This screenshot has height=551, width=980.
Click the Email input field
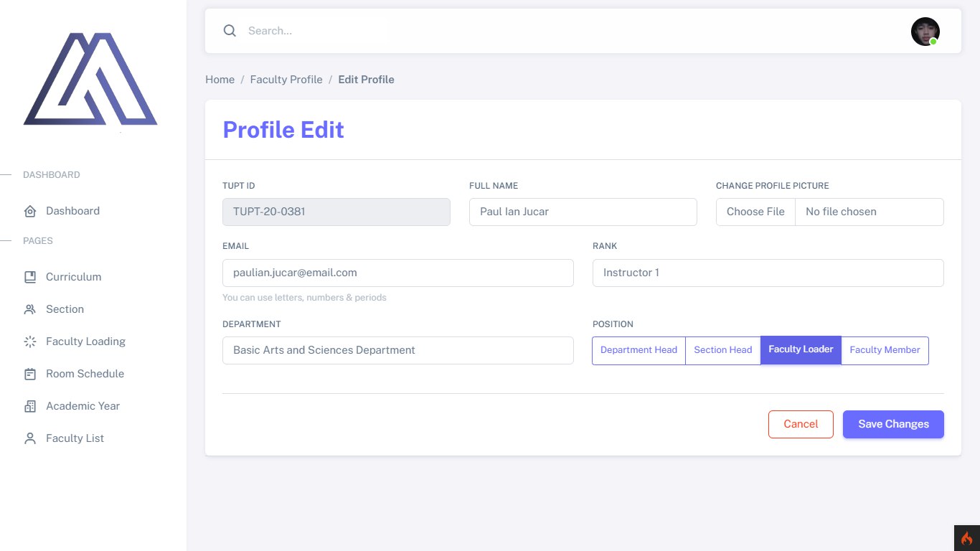[398, 273]
